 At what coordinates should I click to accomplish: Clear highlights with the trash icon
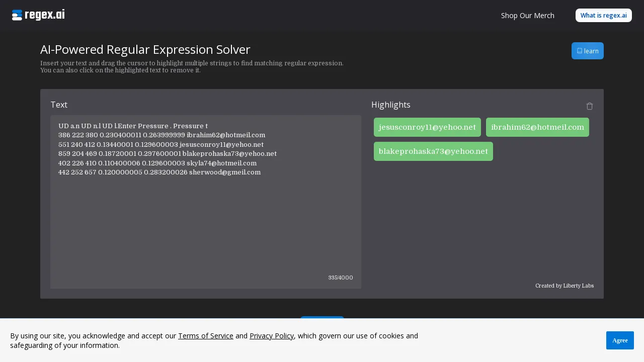pos(590,106)
